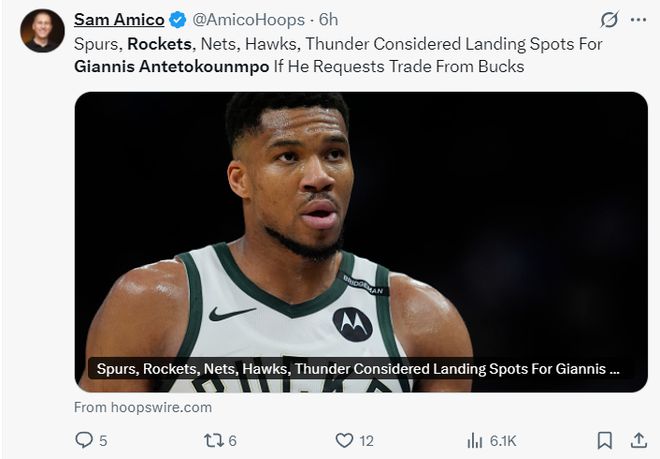This screenshot has height=459, width=660.
Task: Click the reply speech bubble icon
Action: coord(84,440)
